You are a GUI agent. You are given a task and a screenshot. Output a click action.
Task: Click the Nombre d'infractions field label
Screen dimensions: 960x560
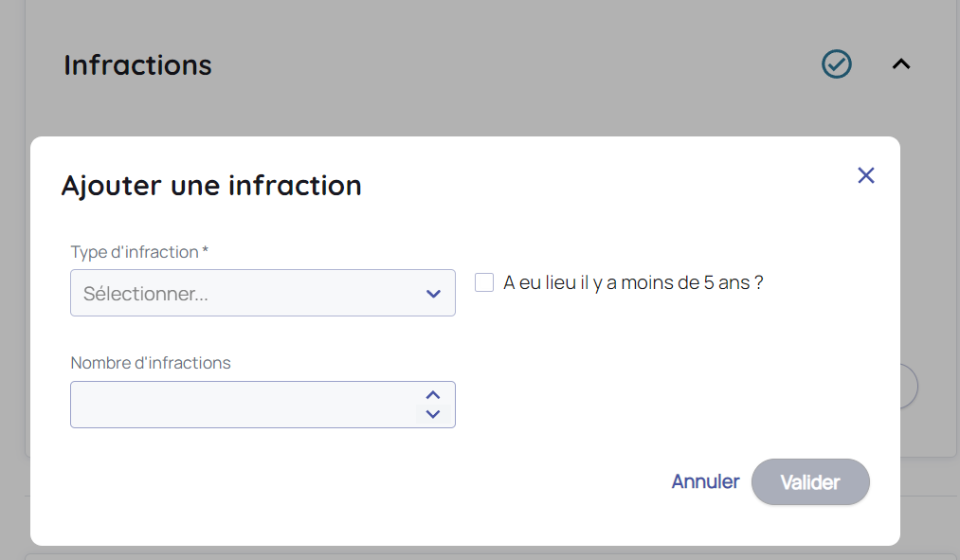pyautogui.click(x=151, y=363)
